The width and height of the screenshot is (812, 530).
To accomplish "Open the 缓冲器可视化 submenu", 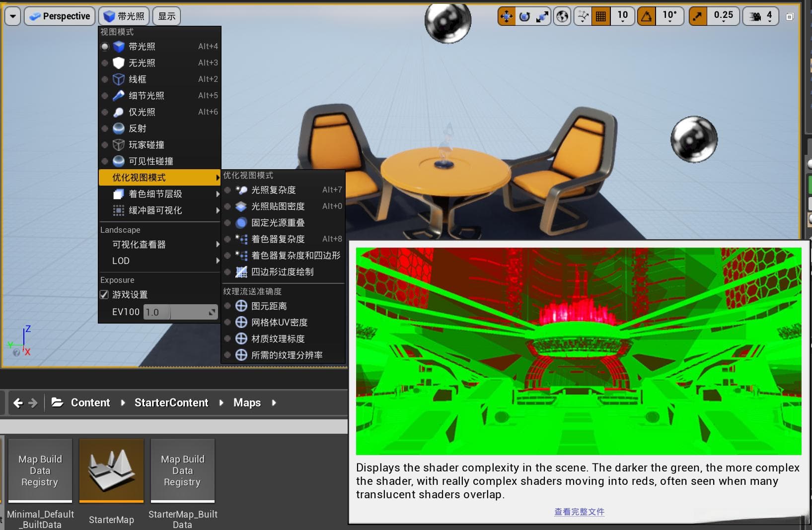I will tap(159, 210).
